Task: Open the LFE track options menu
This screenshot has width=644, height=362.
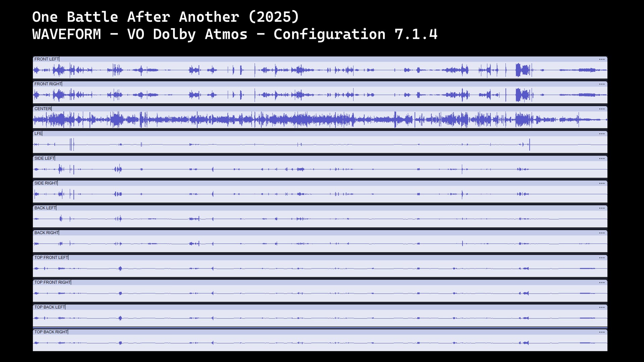Action: (x=602, y=134)
